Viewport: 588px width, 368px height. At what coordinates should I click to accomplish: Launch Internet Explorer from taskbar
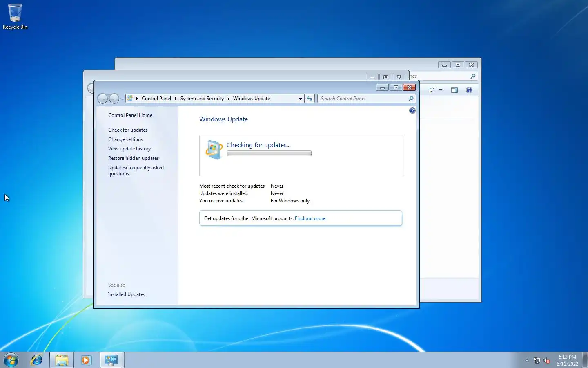[x=37, y=360]
